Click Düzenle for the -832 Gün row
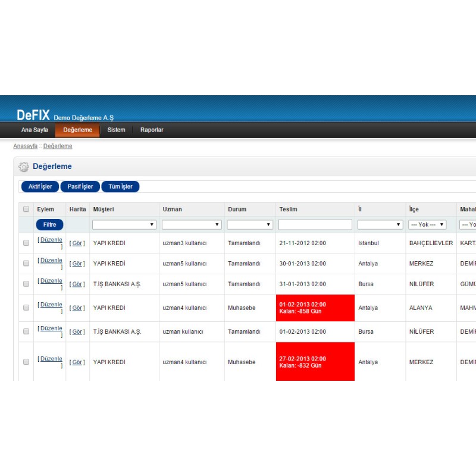This screenshot has width=476, height=476. coord(51,359)
